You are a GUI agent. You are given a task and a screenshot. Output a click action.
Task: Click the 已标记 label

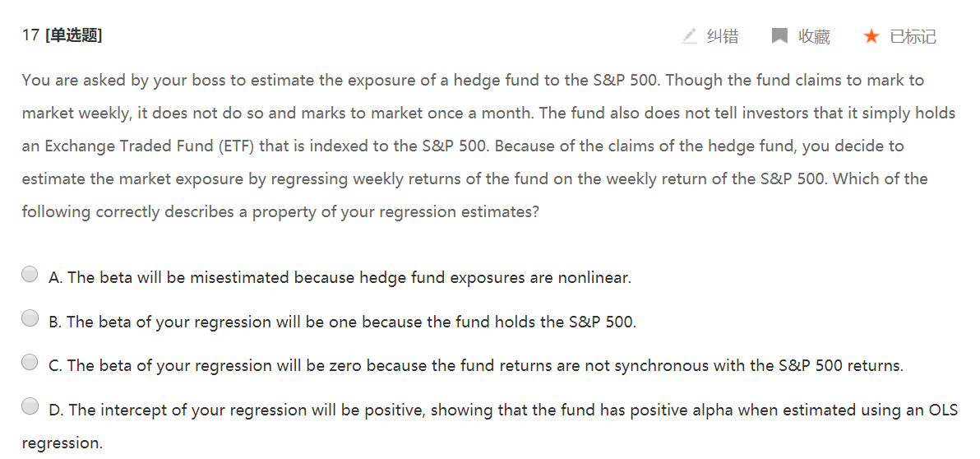pos(913,36)
